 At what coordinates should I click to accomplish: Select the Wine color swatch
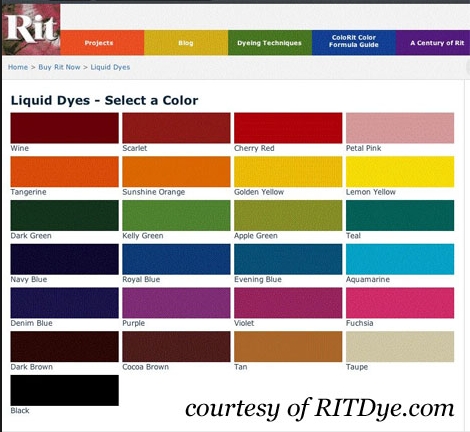(x=65, y=128)
